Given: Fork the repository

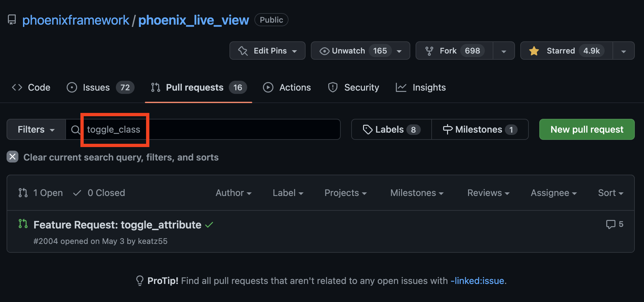Looking at the screenshot, I should tap(454, 51).
